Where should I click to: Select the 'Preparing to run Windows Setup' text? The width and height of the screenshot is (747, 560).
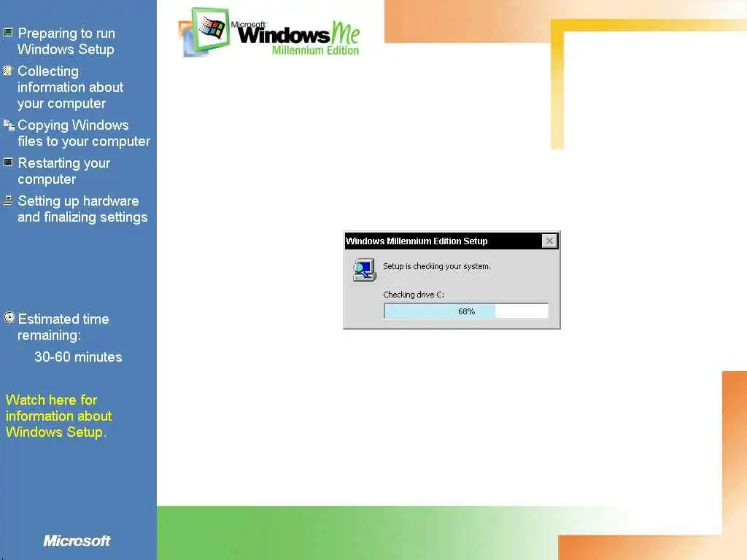coord(66,41)
